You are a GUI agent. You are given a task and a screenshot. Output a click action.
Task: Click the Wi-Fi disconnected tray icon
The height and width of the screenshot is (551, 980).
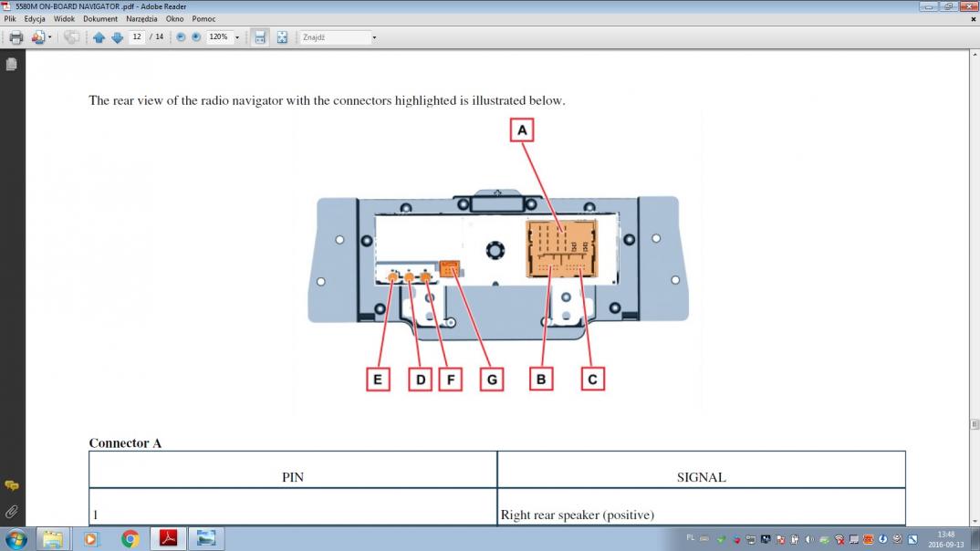[x=839, y=540]
